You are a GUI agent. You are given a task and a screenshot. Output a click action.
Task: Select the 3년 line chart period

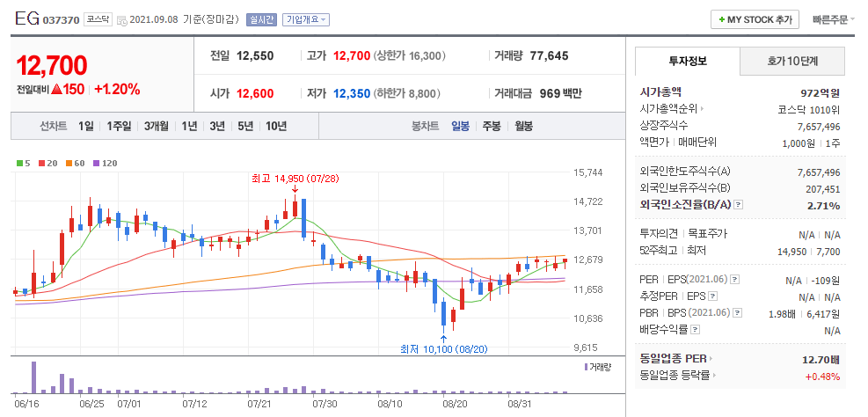point(217,127)
